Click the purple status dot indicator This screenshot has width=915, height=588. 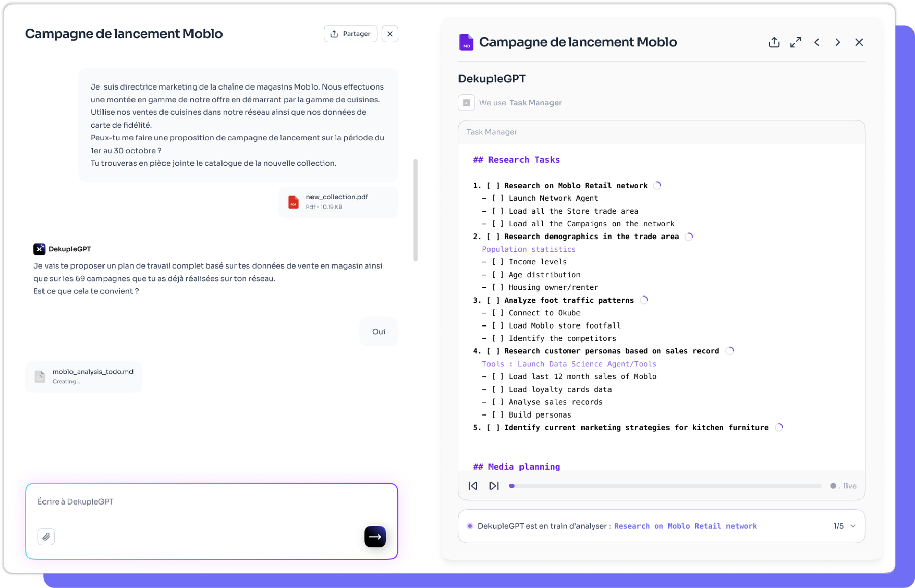[470, 526]
